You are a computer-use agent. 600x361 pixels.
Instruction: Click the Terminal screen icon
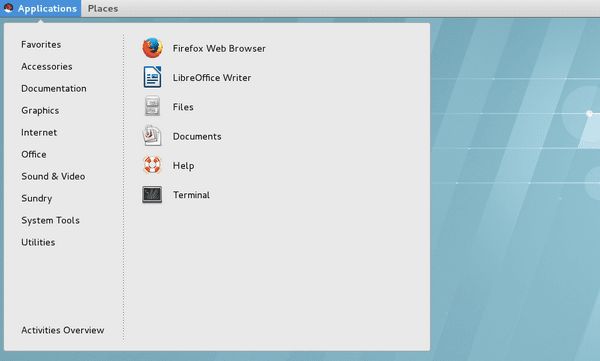click(152, 194)
